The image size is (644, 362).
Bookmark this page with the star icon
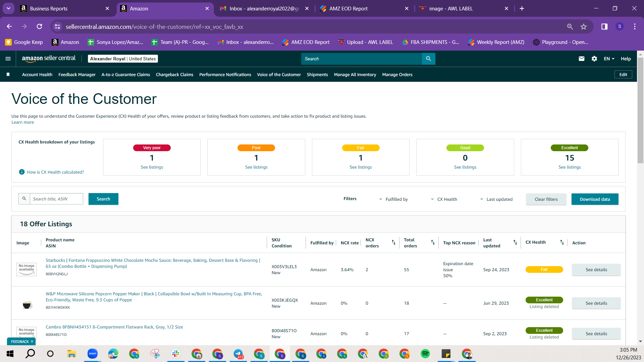[584, 26]
